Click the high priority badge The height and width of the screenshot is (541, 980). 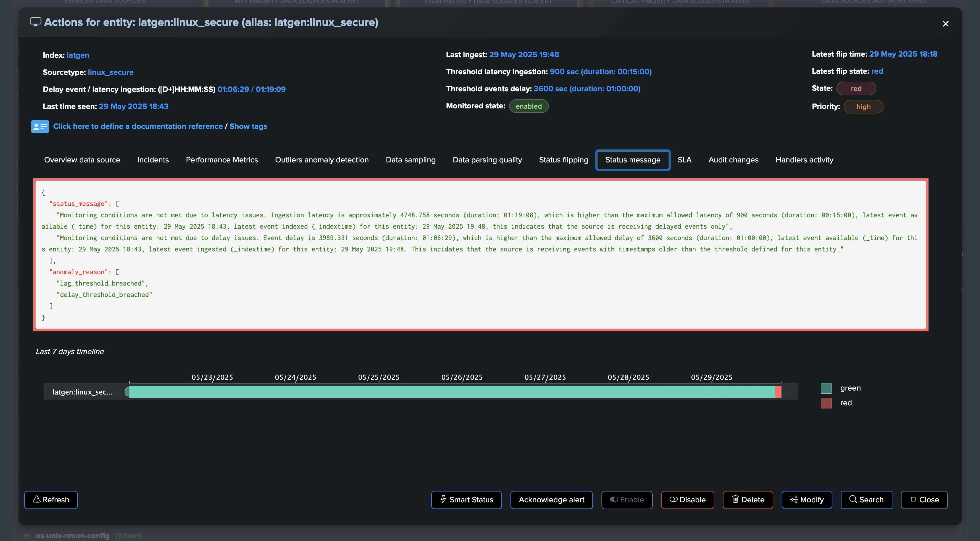click(863, 107)
